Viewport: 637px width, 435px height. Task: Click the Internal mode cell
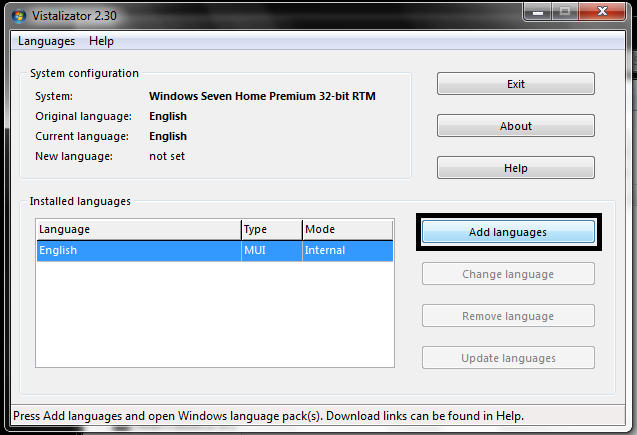(348, 251)
